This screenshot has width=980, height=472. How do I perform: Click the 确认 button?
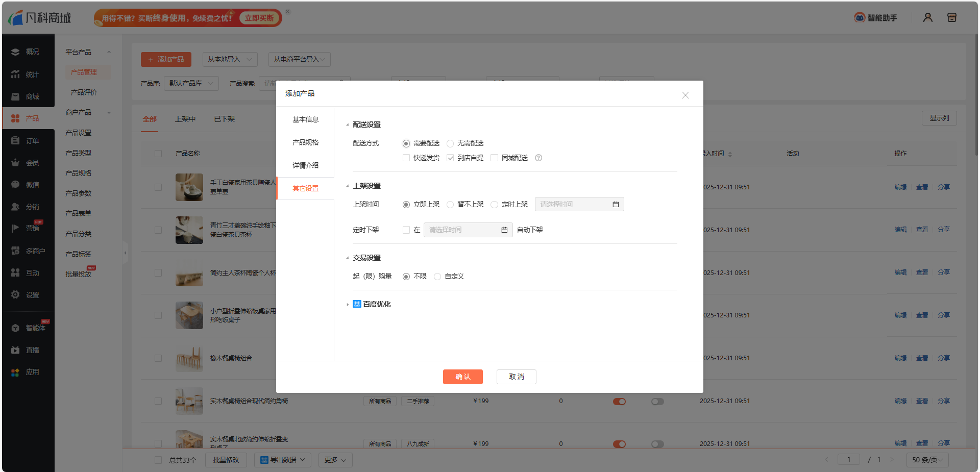coord(462,377)
